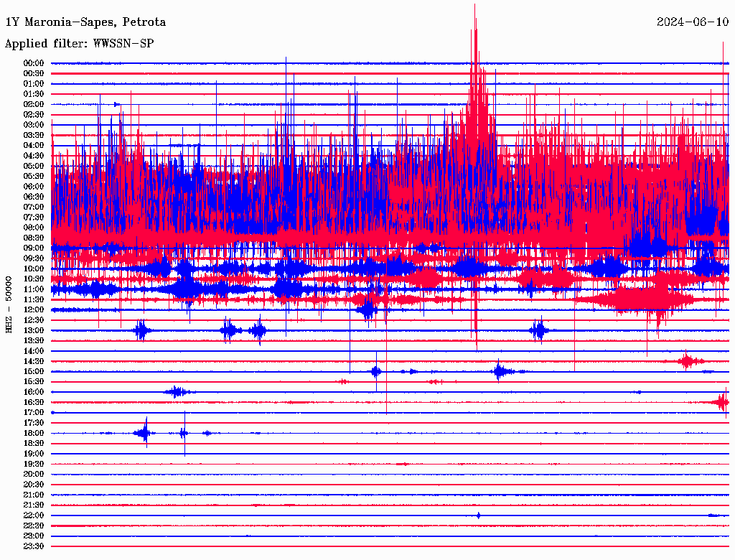The image size is (735, 560).
Task: Click the first blue burst on 13:00 trace
Action: tap(141, 330)
